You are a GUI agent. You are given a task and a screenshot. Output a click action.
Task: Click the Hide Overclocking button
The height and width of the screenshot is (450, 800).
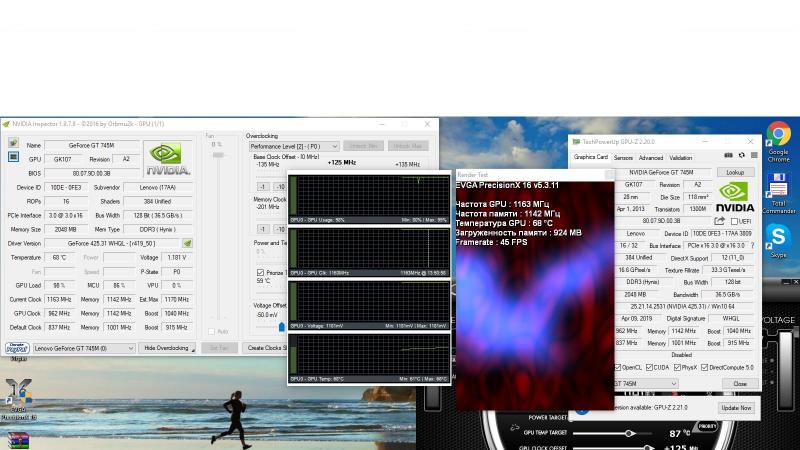pos(167,348)
